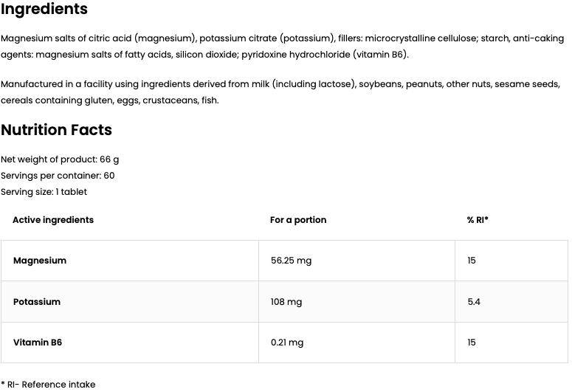Click the vitamin B6 15 percent RI cell

coord(472,343)
